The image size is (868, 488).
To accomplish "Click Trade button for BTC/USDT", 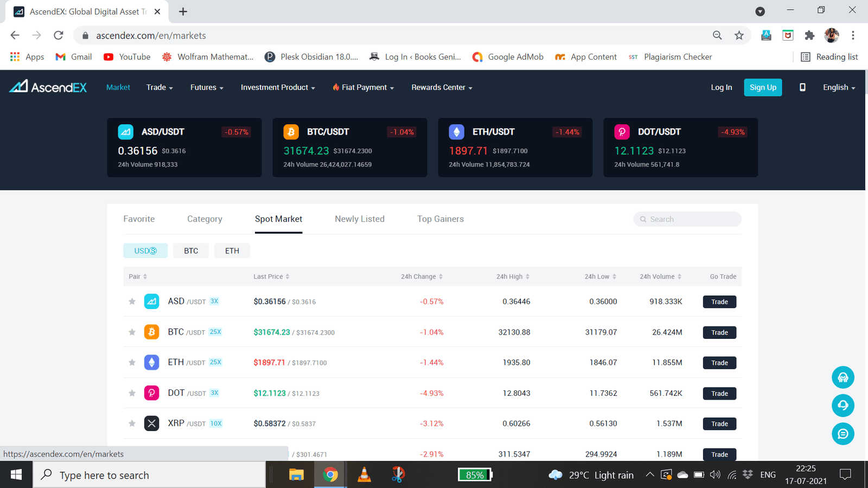I will pyautogui.click(x=719, y=332).
